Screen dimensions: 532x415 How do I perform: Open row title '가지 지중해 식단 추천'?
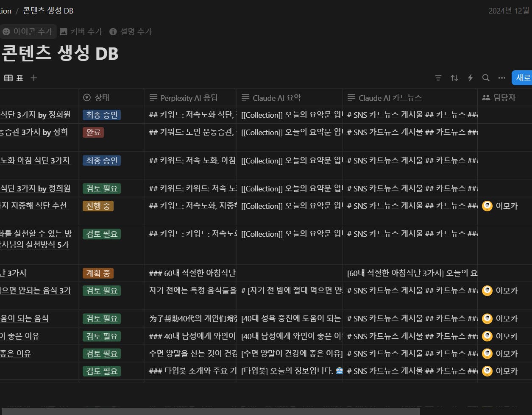coord(34,206)
